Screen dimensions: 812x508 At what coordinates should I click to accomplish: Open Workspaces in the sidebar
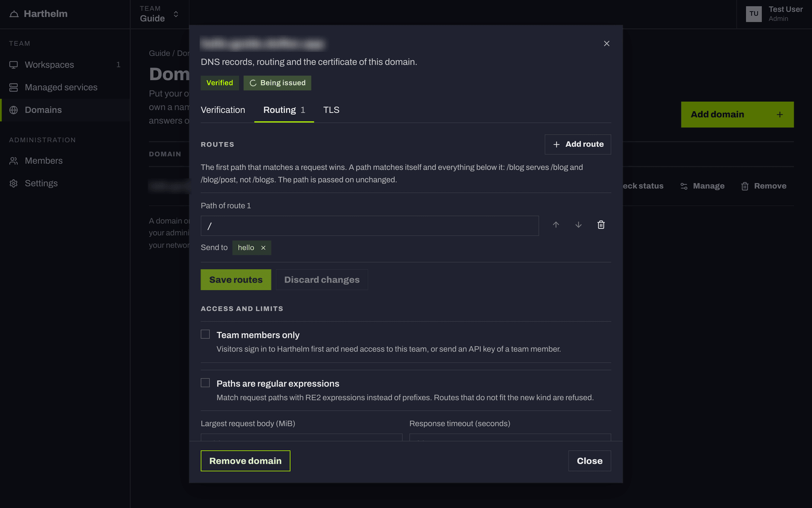(65, 65)
